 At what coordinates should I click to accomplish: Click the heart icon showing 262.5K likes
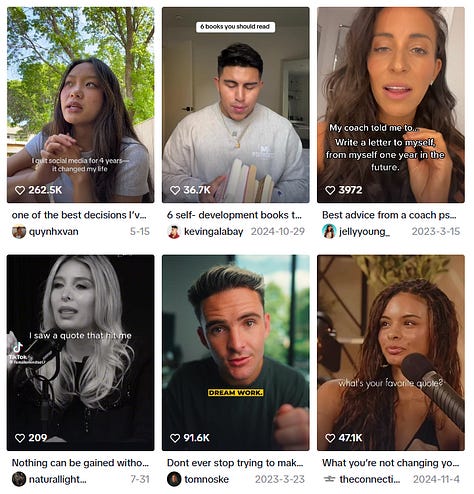20,190
